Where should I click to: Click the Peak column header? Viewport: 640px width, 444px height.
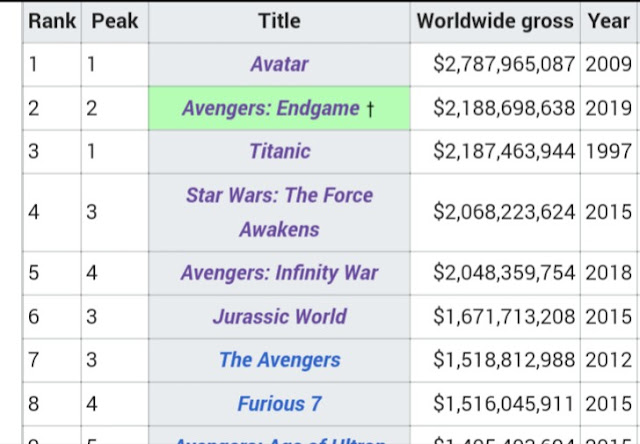coord(115,21)
